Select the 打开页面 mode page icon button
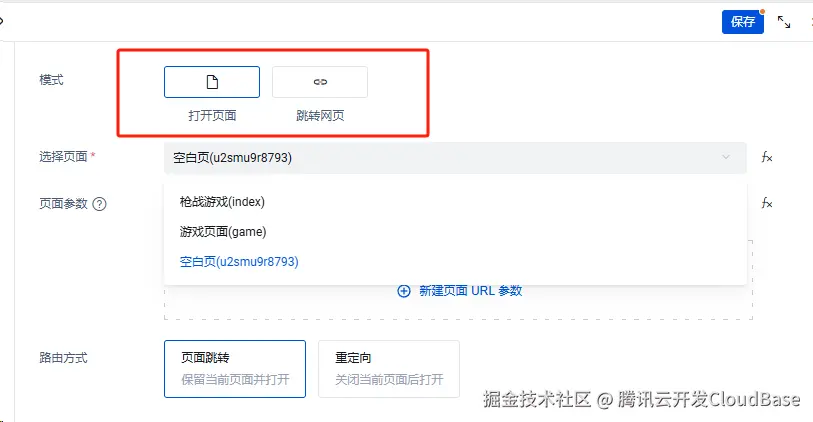 (x=212, y=82)
